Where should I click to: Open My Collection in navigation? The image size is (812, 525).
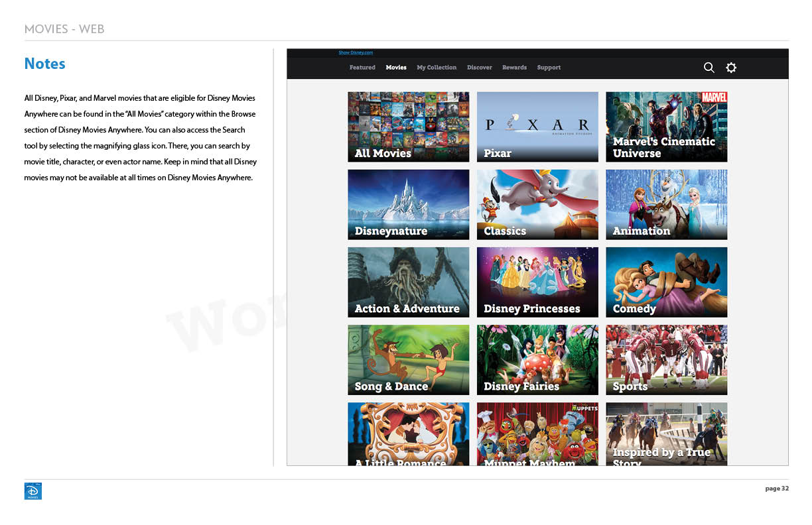point(437,68)
